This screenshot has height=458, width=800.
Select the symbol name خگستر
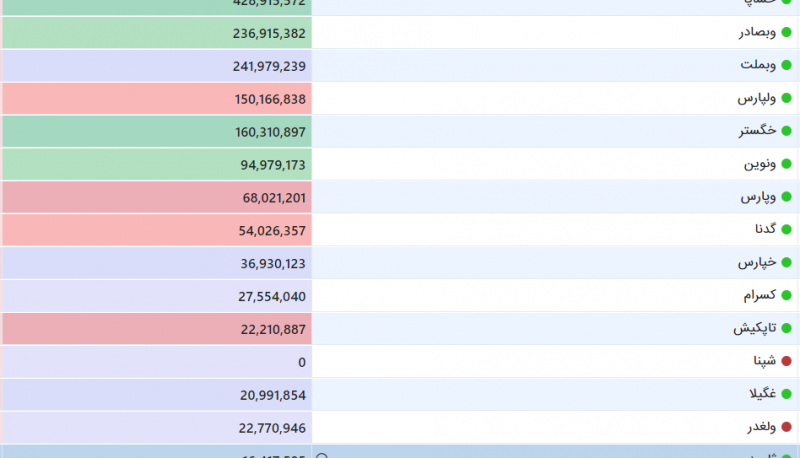click(758, 131)
